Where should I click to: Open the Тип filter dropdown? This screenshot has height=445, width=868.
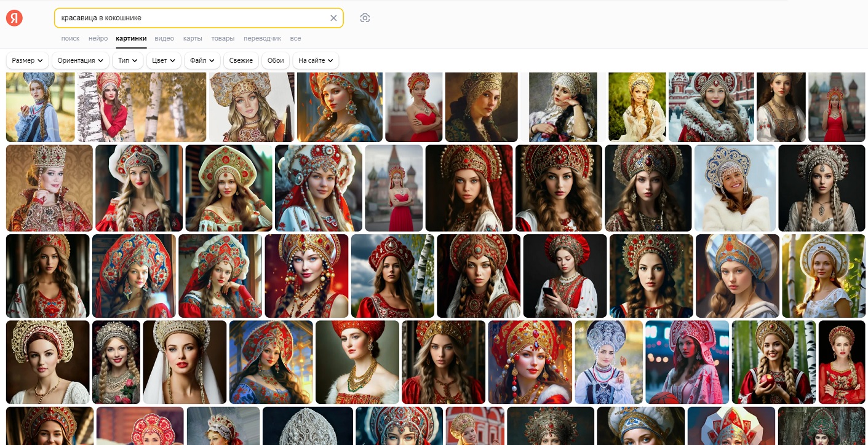[x=127, y=60]
